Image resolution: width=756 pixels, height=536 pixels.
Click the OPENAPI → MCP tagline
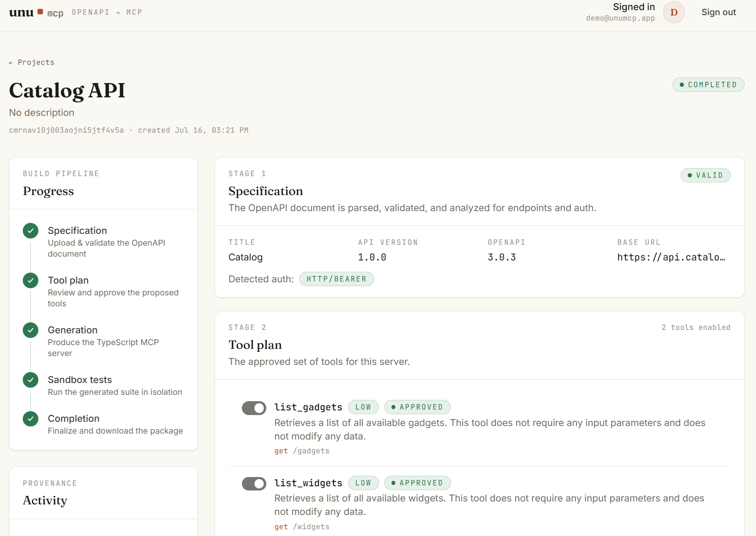point(107,12)
